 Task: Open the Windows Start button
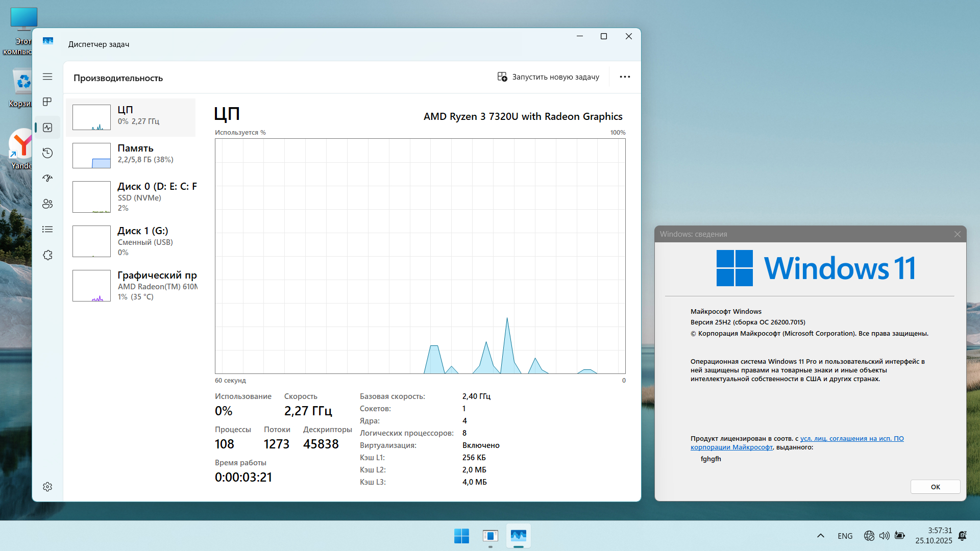461,536
